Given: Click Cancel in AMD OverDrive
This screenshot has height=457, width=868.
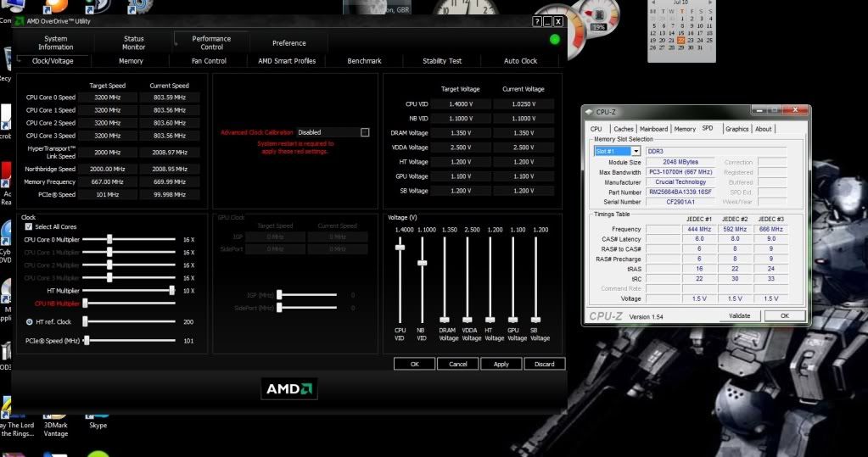Looking at the screenshot, I should 458,364.
